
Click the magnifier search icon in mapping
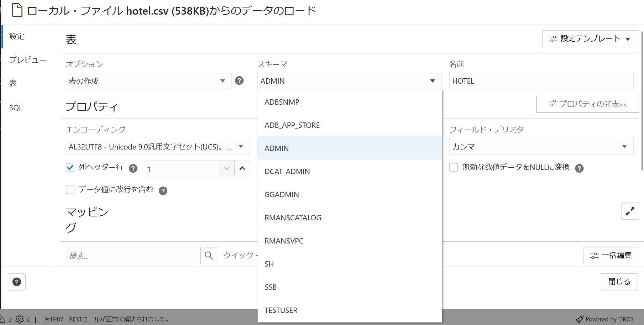click(209, 256)
